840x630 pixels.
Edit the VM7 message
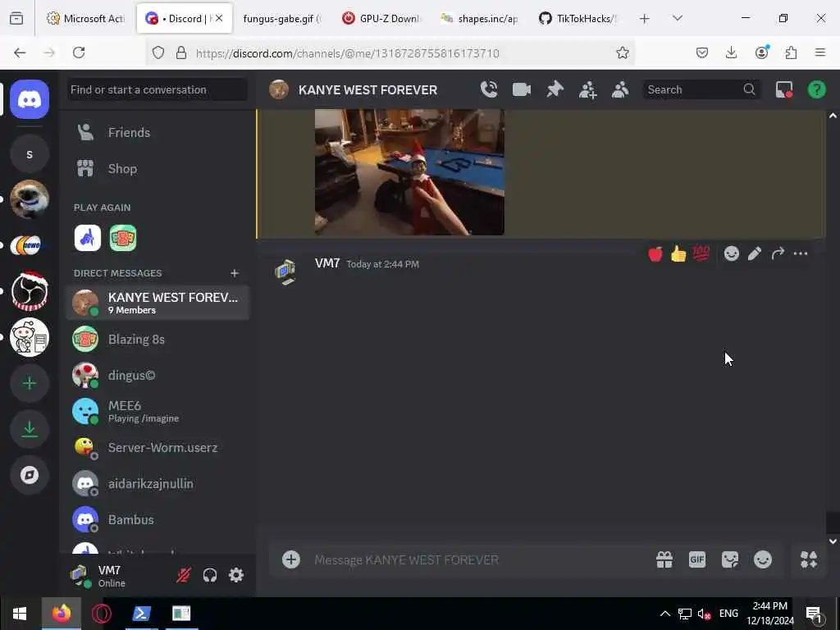point(755,253)
